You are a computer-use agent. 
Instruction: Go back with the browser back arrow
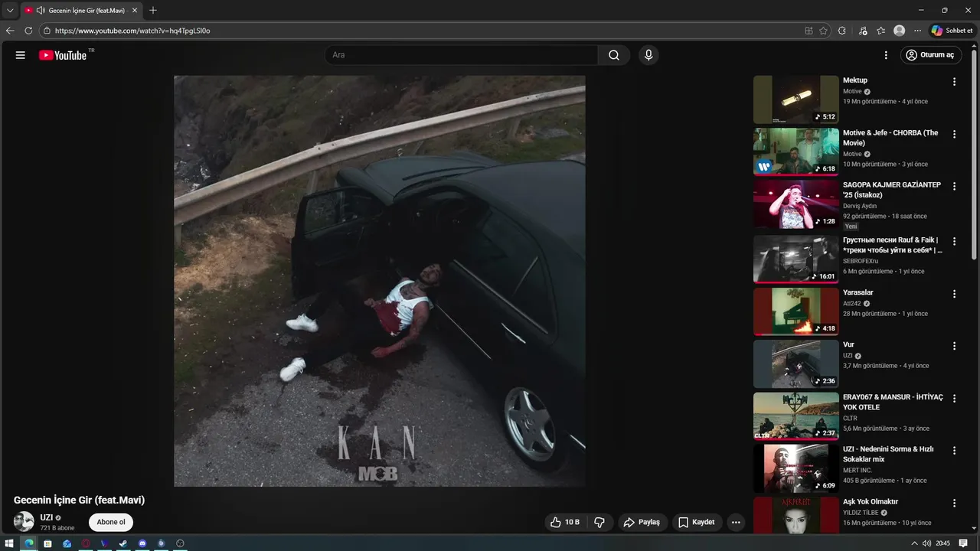10,31
